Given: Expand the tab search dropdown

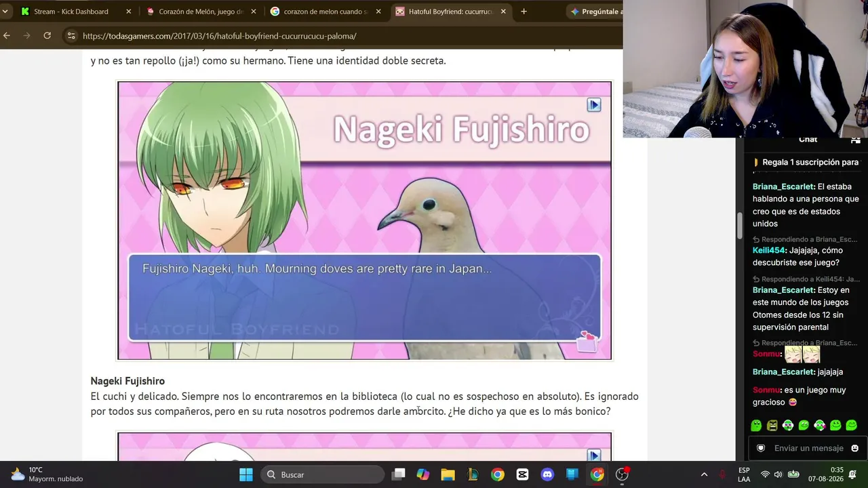Looking at the screenshot, I should pyautogui.click(x=5, y=12).
